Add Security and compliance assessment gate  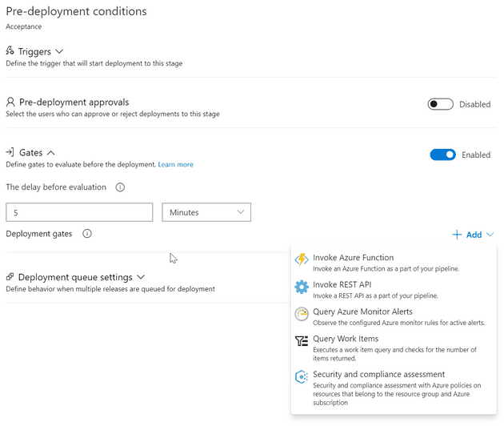[394, 388]
